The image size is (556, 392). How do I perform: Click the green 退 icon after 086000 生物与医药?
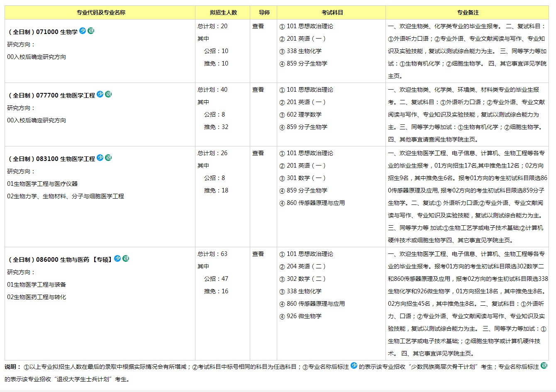click(126, 258)
